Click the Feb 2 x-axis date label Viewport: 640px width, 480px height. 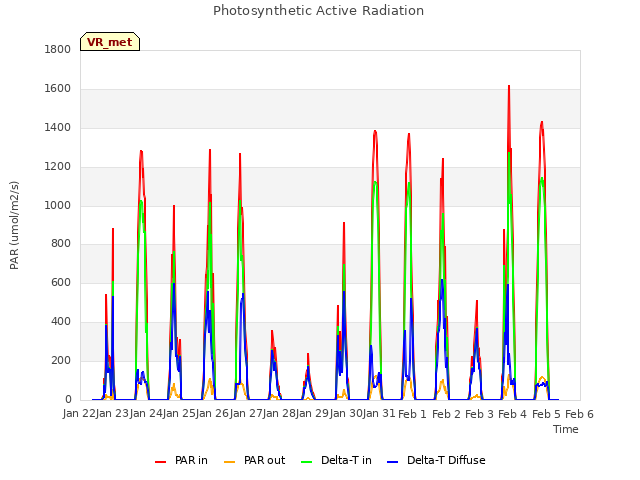point(446,414)
